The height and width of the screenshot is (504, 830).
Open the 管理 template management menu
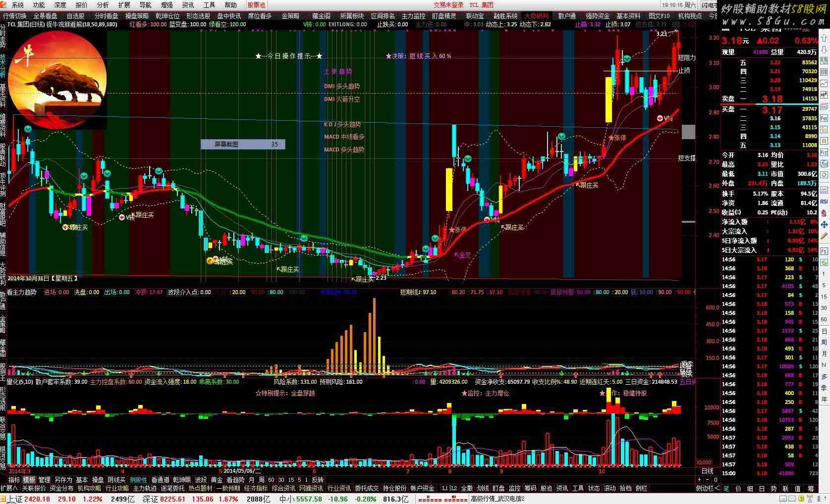tap(45, 480)
